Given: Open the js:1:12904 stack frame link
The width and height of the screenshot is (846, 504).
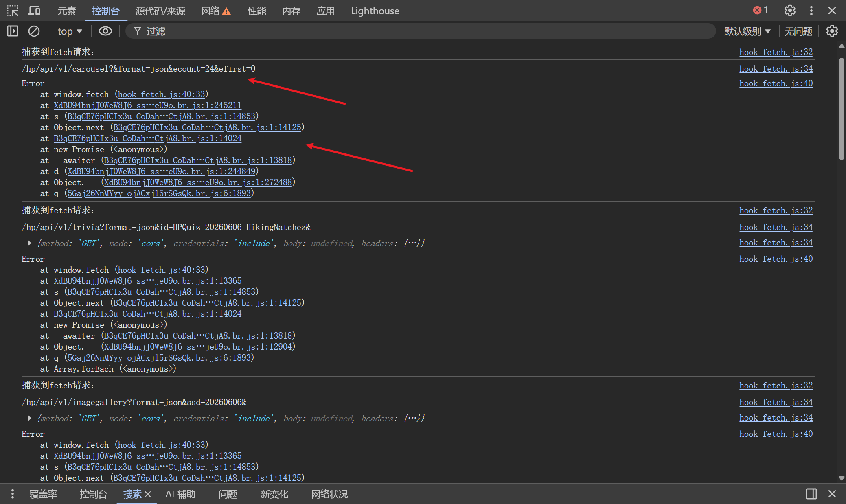Looking at the screenshot, I should [198, 347].
